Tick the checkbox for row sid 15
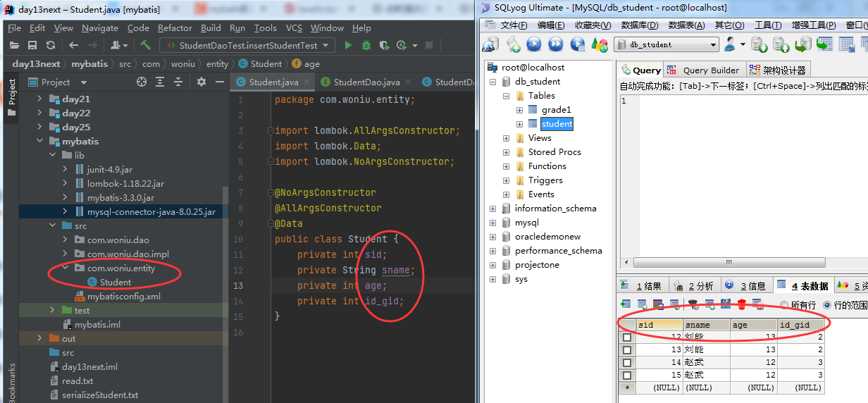The width and height of the screenshot is (868, 403). (627, 376)
